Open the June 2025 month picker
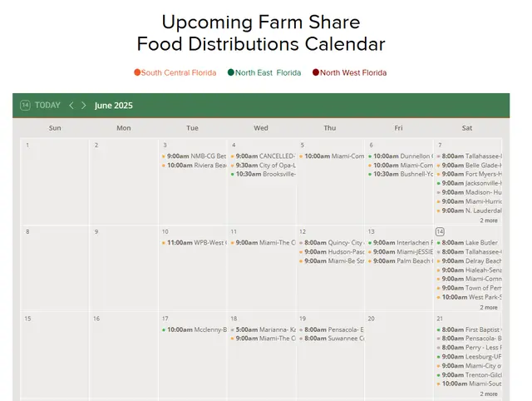The image size is (532, 401). (x=114, y=106)
